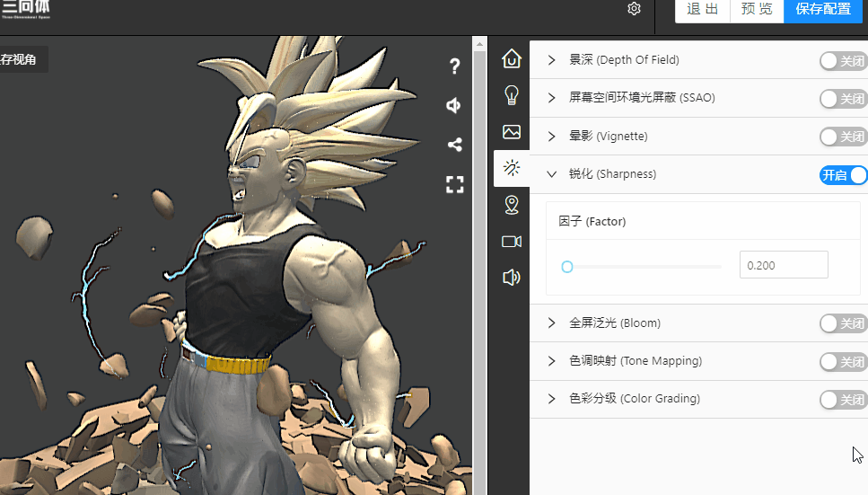Image resolution: width=868 pixels, height=495 pixels.
Task: Open the location annotation marker tab
Action: 512,205
